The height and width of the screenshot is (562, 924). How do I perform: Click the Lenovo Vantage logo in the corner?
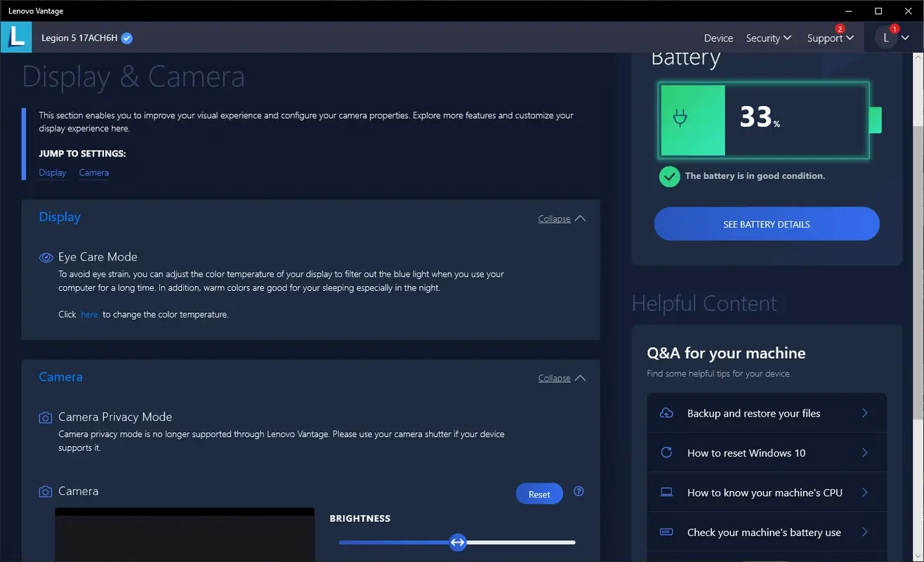15,37
